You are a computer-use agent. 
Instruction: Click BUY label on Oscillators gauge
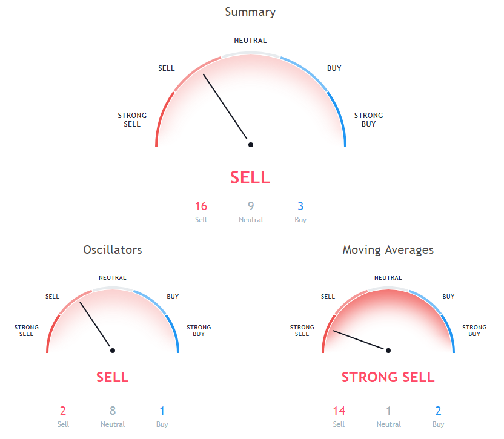[173, 297]
